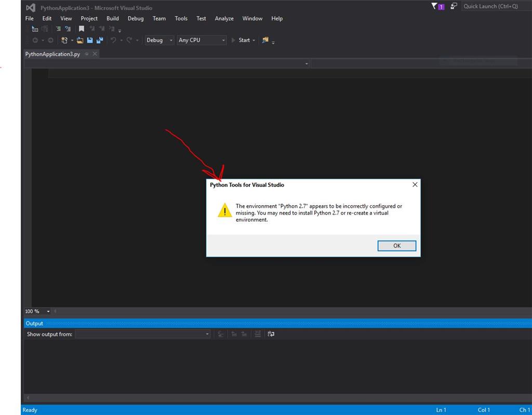Open the Project menu
This screenshot has height=415, width=532.
tap(89, 18)
